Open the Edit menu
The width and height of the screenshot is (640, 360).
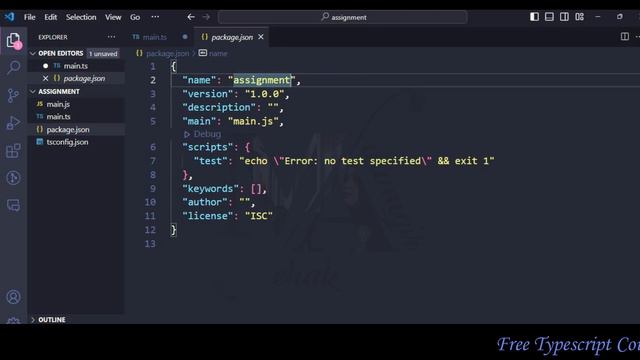(x=51, y=17)
